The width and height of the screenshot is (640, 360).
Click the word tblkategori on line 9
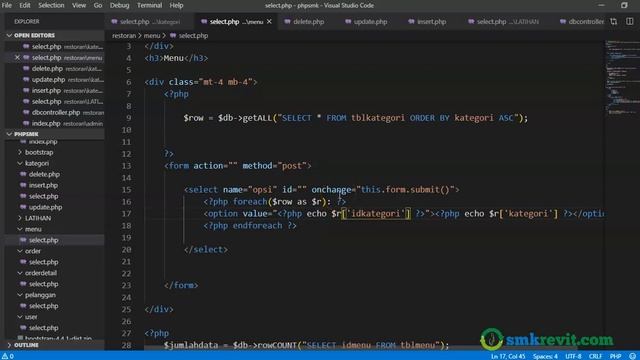pyautogui.click(x=378, y=118)
